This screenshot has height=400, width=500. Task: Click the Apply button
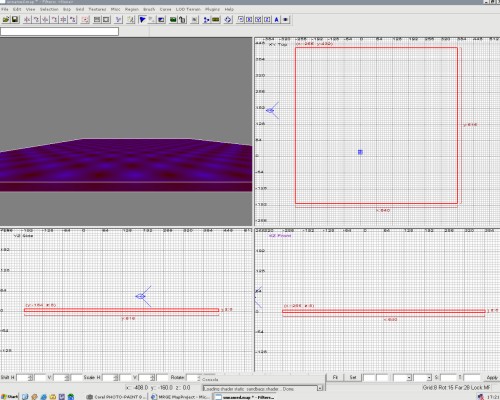(x=492, y=377)
